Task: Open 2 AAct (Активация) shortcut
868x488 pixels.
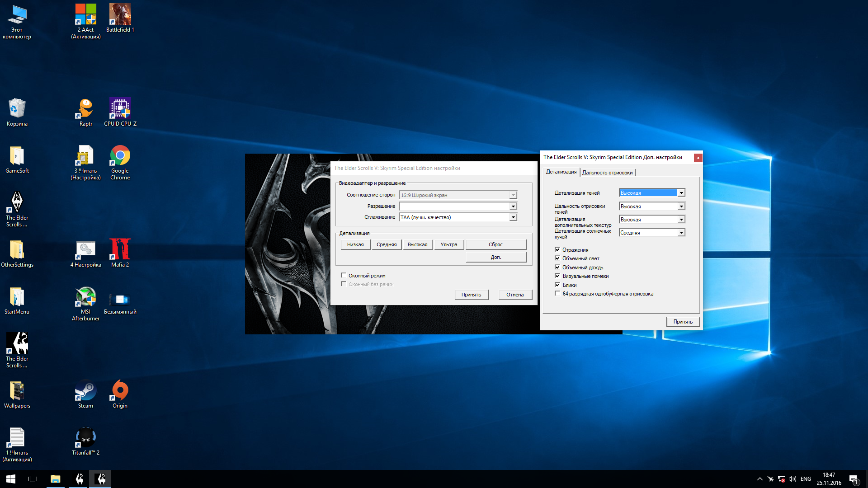Action: [x=85, y=22]
